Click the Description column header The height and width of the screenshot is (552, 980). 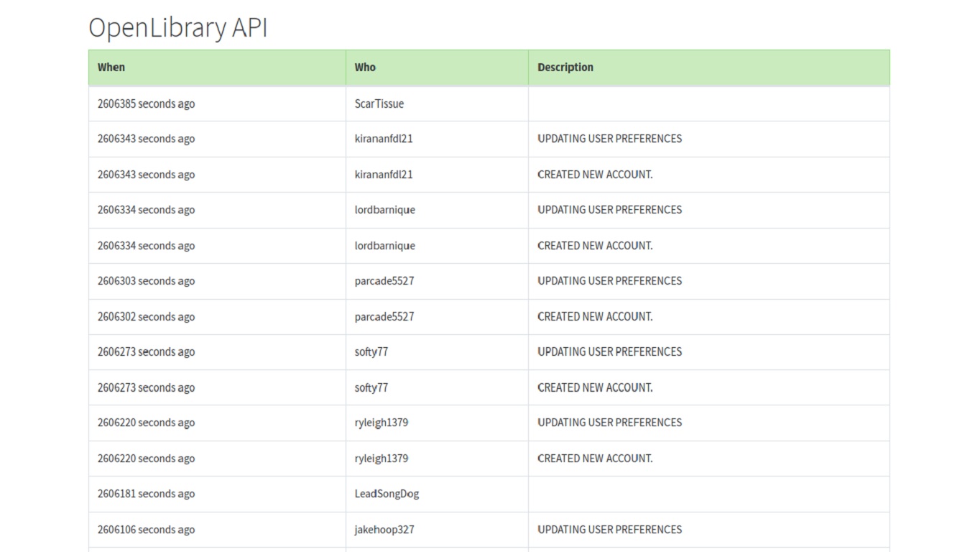[x=565, y=68]
